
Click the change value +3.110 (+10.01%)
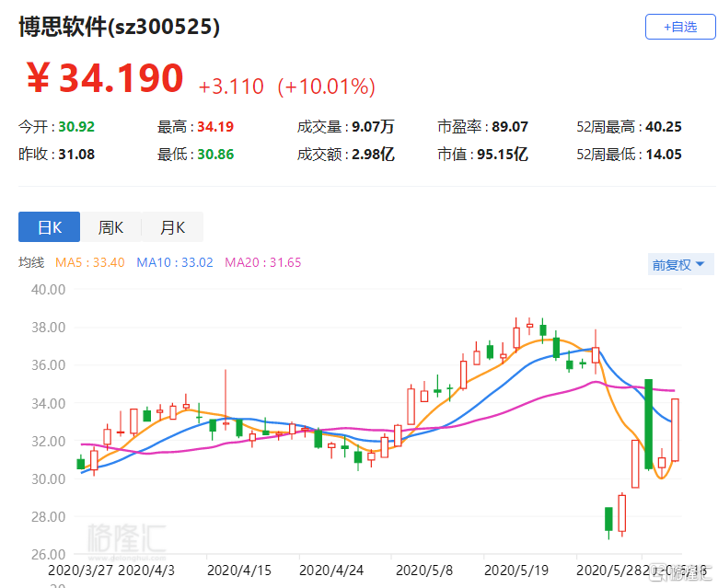point(287,86)
